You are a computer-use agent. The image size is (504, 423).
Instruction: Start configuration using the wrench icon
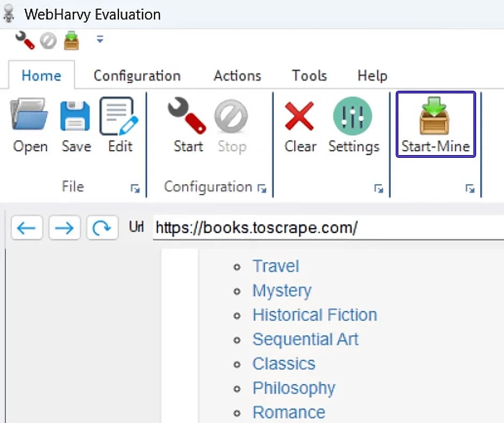pos(188,115)
